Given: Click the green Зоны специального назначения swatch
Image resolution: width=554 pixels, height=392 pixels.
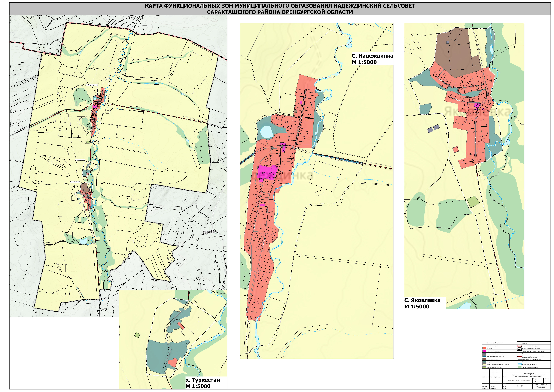Looking at the screenshot, I should click(484, 367).
